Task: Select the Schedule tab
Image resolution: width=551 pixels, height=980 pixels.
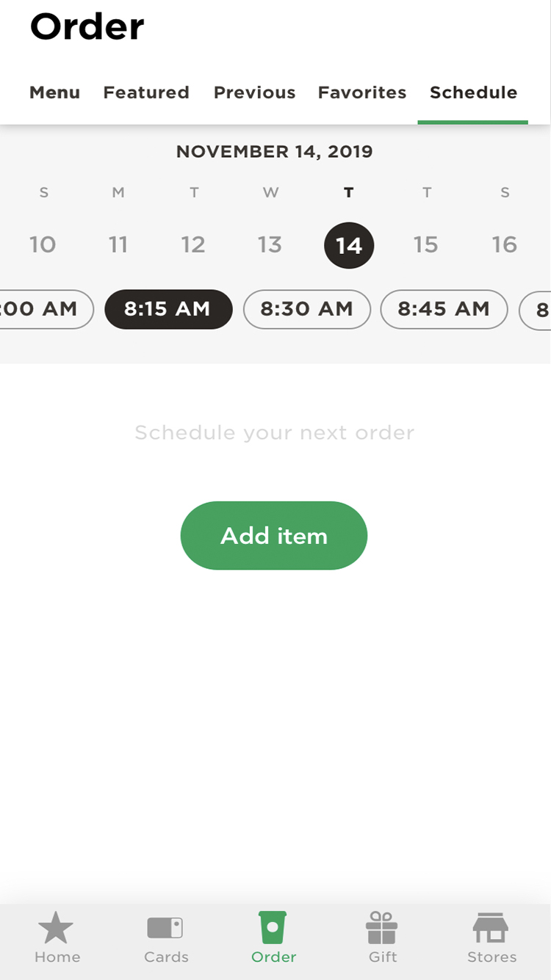Action: pyautogui.click(x=473, y=92)
